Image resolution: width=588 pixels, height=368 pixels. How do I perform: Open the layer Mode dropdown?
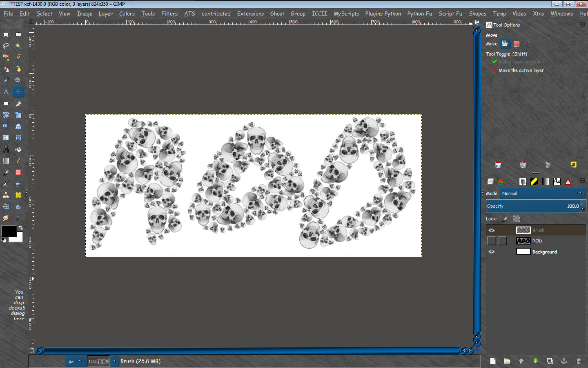[543, 193]
